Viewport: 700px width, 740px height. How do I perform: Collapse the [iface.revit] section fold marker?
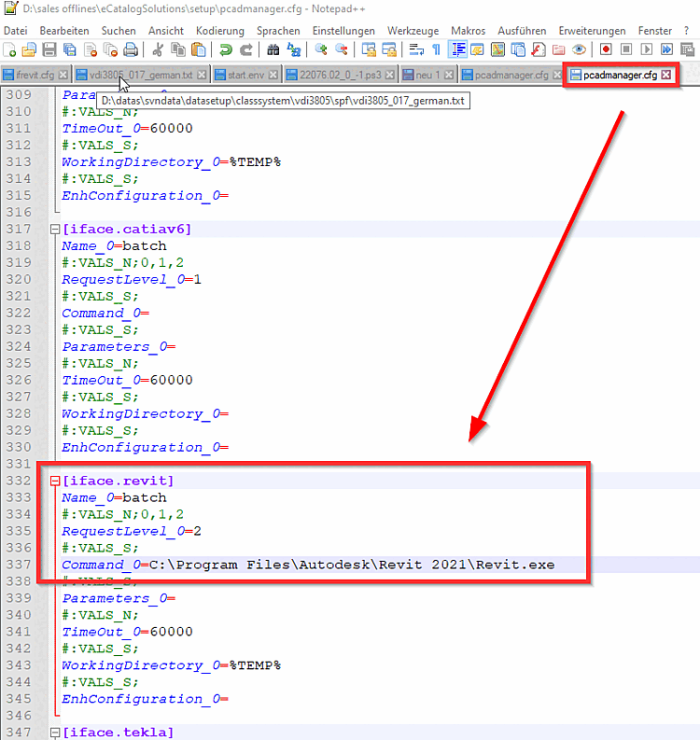(x=55, y=481)
